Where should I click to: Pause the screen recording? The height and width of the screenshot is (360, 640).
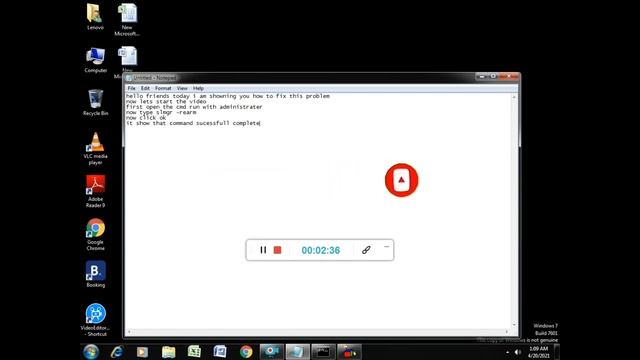[x=263, y=250]
